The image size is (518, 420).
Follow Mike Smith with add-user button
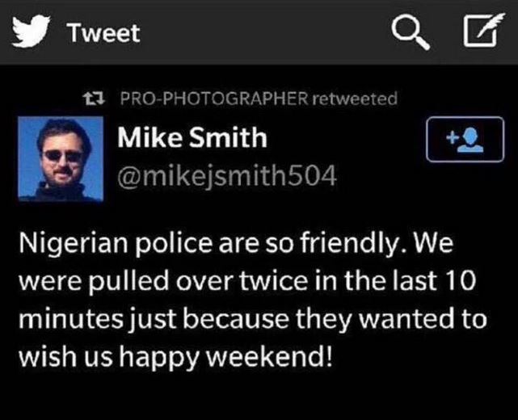coord(465,139)
